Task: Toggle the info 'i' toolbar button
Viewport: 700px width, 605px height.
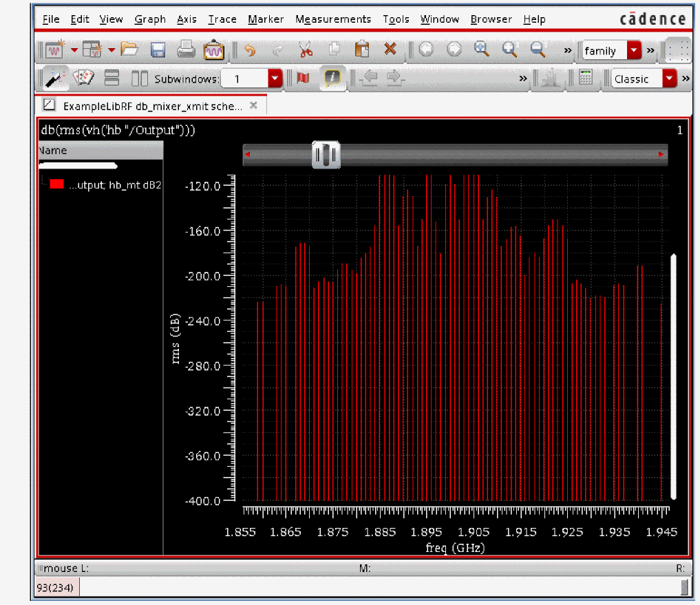Action: click(x=332, y=78)
